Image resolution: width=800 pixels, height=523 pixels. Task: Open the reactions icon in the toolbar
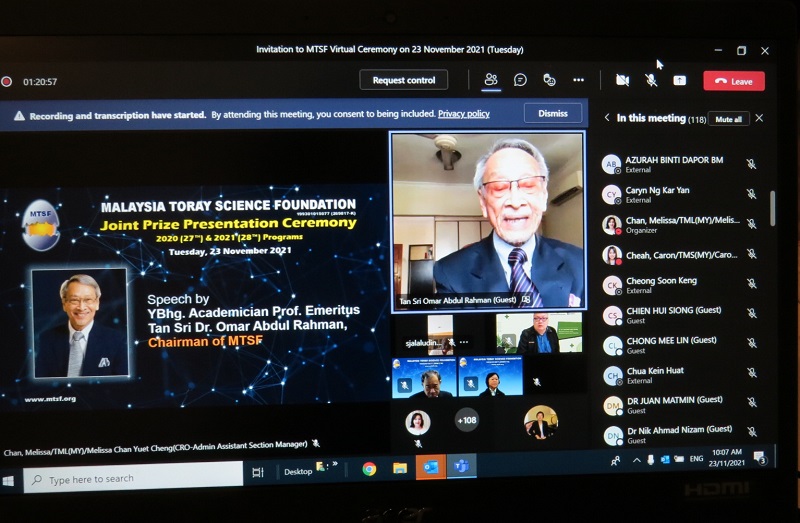(x=549, y=80)
